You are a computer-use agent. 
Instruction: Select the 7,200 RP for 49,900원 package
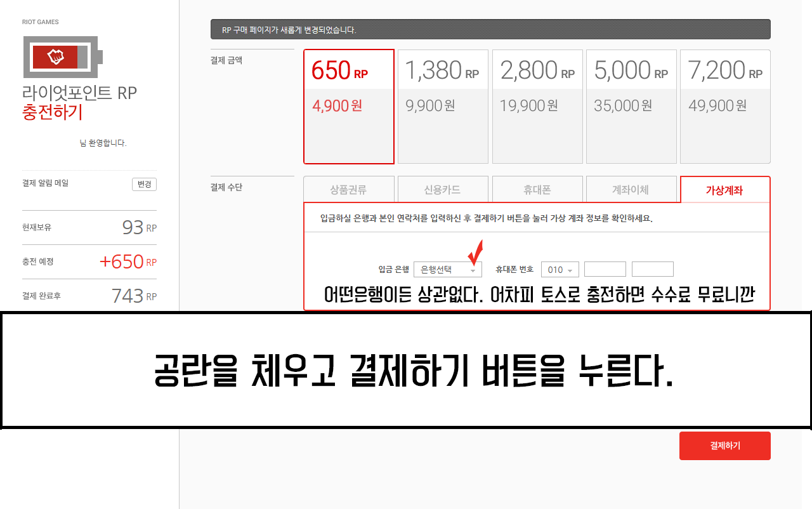725,107
